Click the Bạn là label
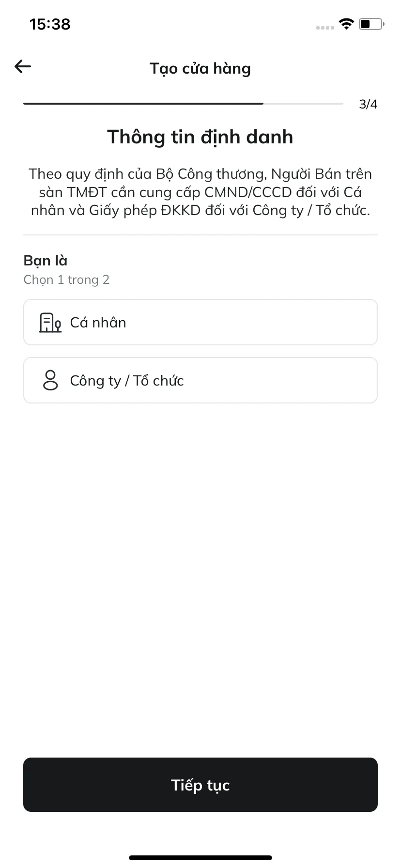This screenshot has height=868, width=401. point(46,261)
